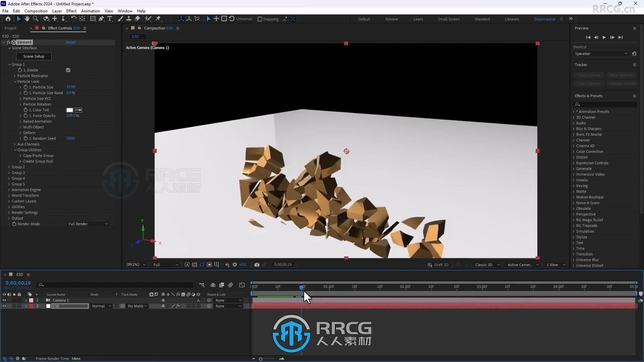The image size is (644, 362).
Task: Select the Puppet Pin tool
Action: coord(158,19)
